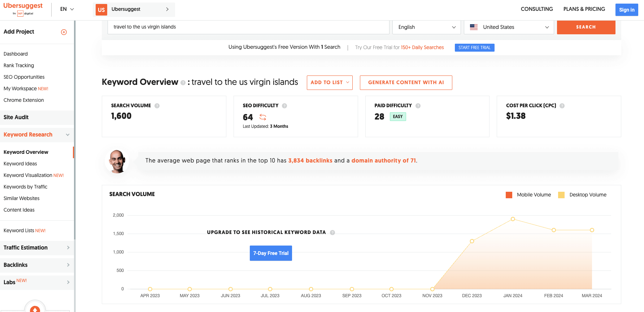This screenshot has height=312, width=644.
Task: Click the orange US project badge
Action: (101, 10)
